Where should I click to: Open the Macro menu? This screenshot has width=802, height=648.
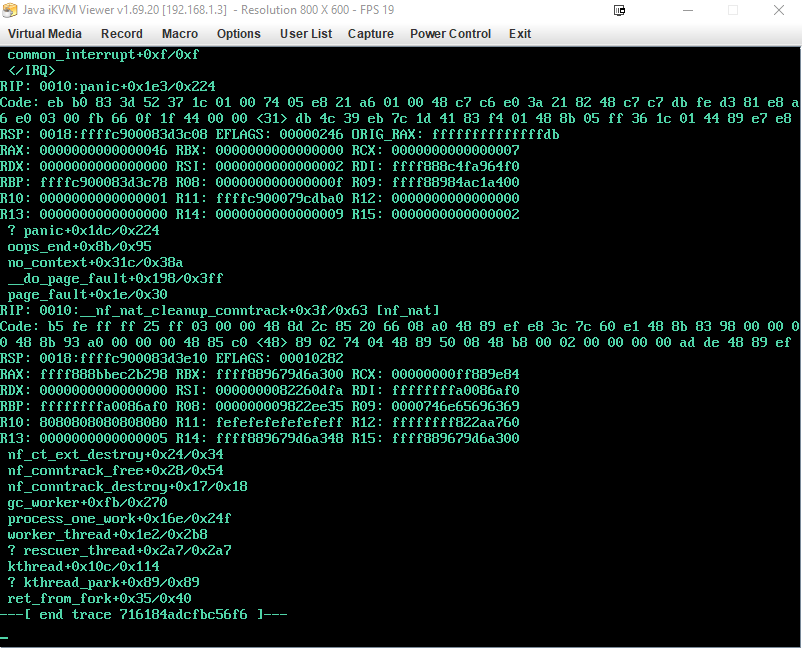pyautogui.click(x=180, y=34)
